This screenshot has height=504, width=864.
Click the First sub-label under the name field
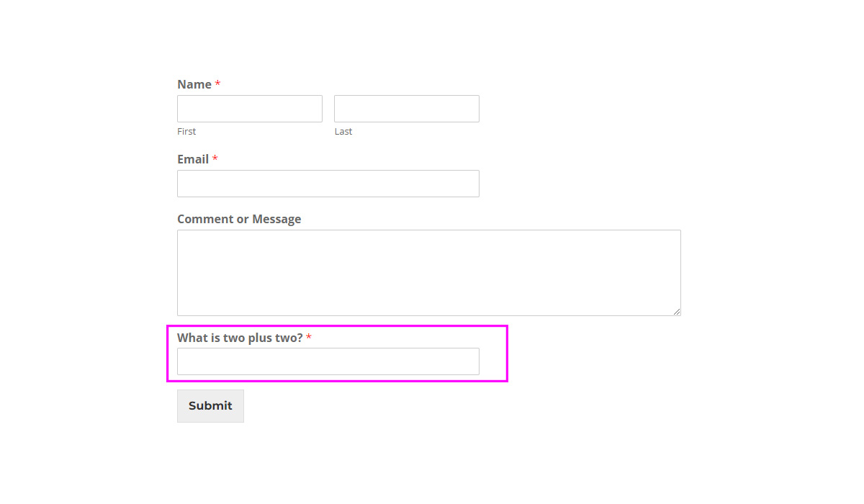[186, 132]
